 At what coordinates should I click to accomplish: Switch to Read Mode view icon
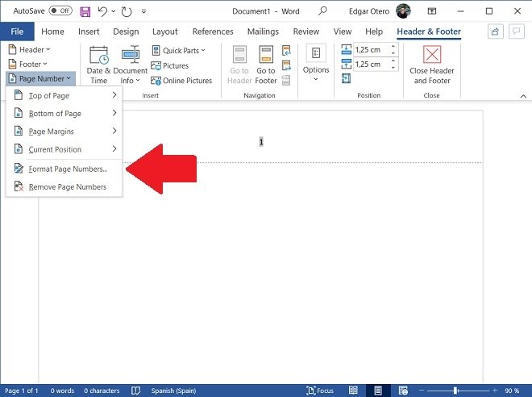click(x=353, y=391)
